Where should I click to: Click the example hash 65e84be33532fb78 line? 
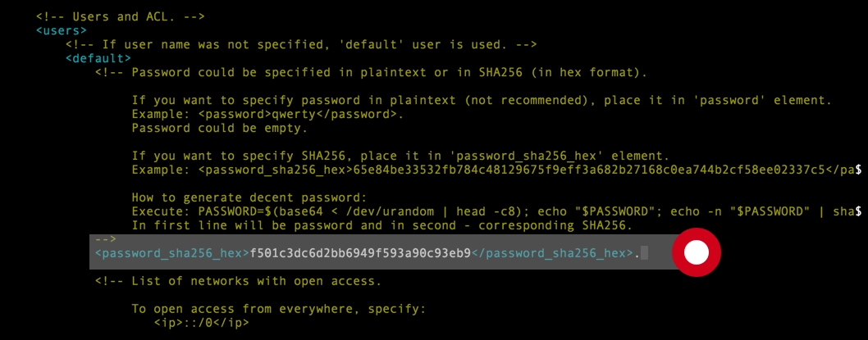pyautogui.click(x=496, y=170)
